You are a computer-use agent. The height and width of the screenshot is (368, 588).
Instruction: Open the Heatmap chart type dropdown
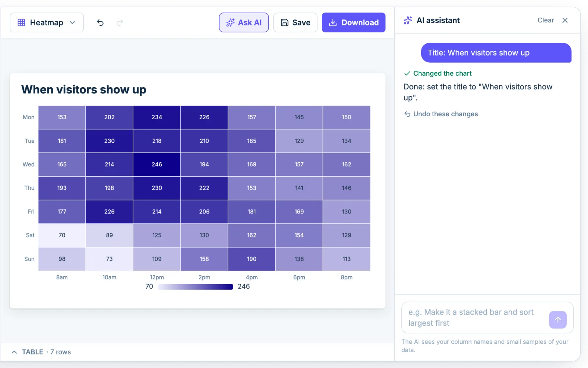click(47, 22)
